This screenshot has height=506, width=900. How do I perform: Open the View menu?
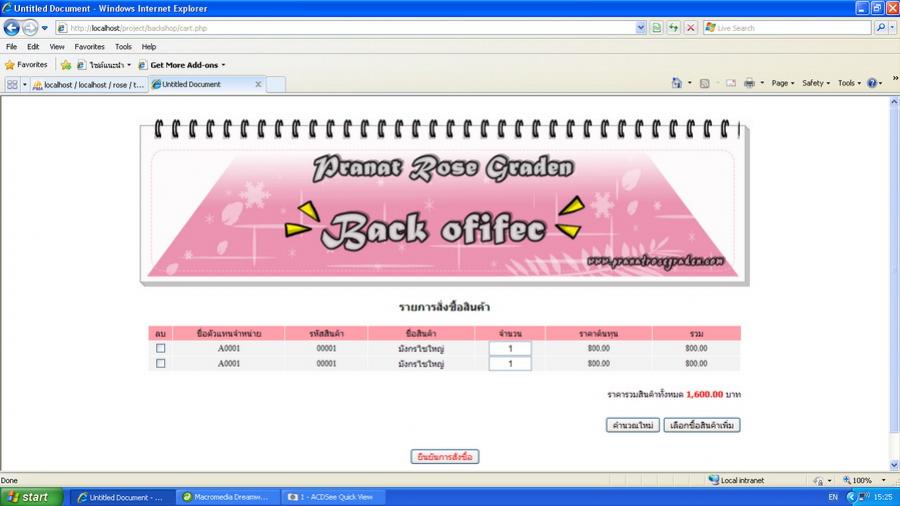pyautogui.click(x=57, y=46)
